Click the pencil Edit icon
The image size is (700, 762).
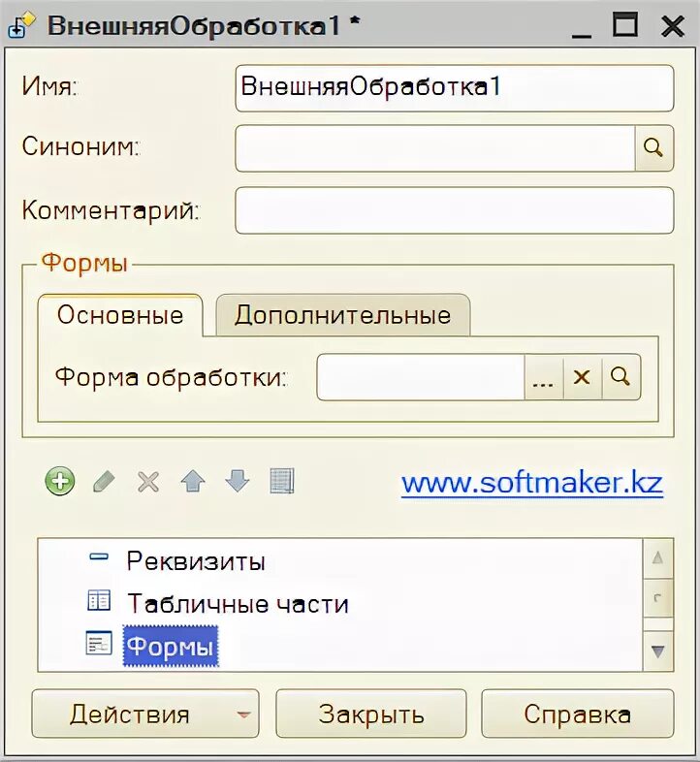click(x=104, y=482)
